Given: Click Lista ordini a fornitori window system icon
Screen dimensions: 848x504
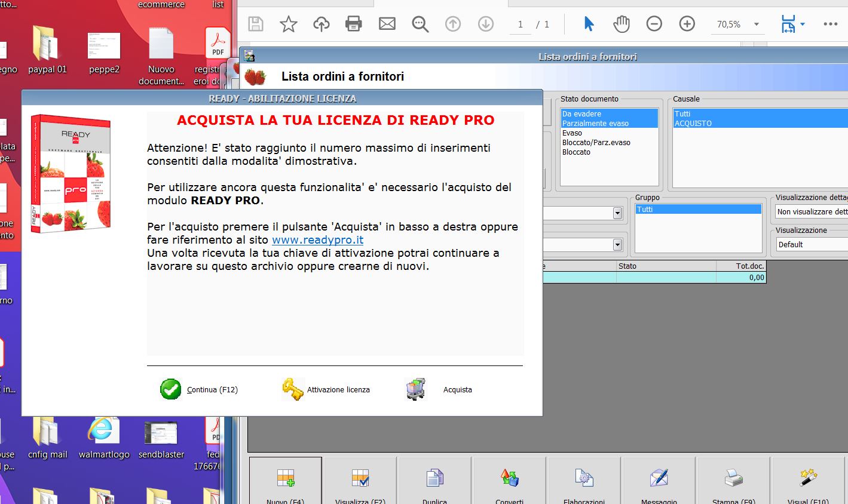Looking at the screenshot, I should 249,56.
